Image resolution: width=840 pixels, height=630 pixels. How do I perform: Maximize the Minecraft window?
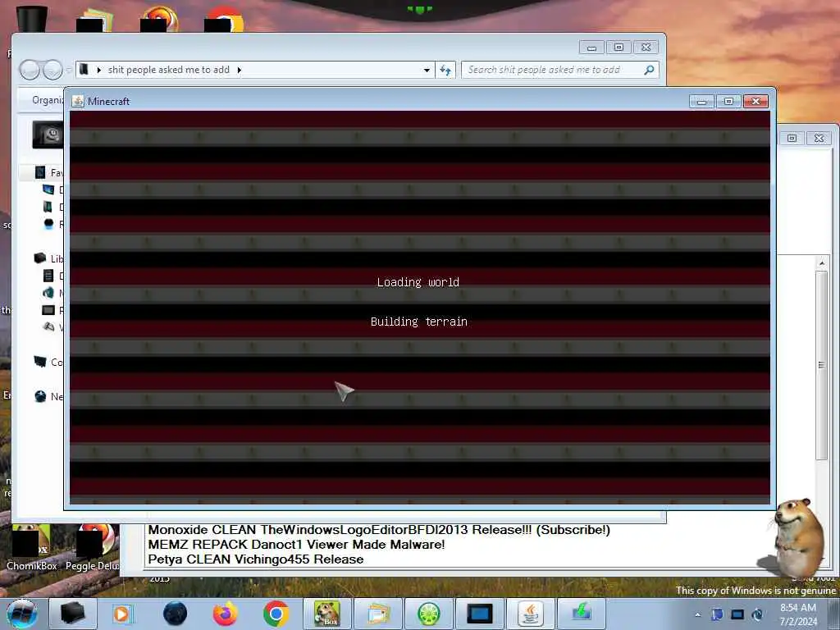click(728, 101)
